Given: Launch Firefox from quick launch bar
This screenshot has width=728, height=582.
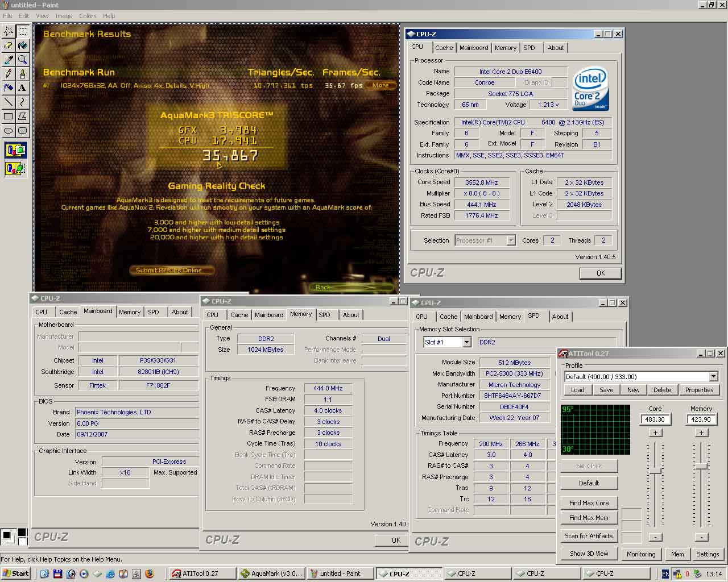Looking at the screenshot, I should coord(150,574).
